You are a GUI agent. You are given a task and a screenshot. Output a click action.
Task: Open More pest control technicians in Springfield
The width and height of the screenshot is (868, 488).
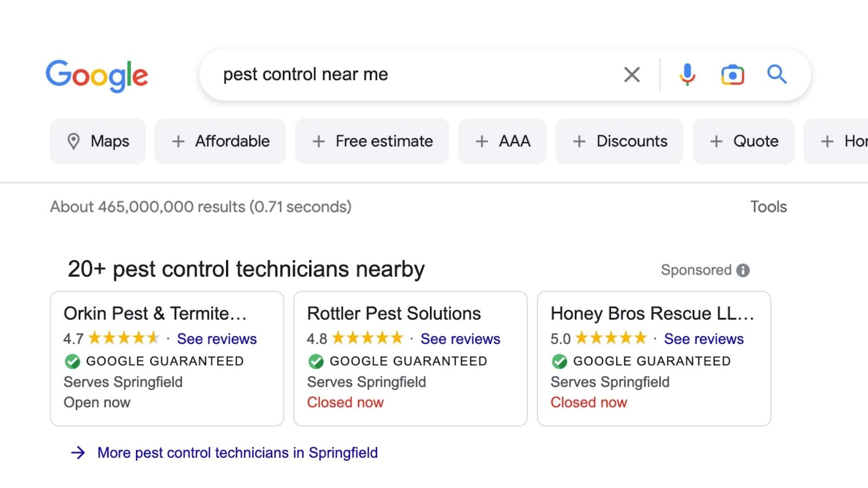237,453
